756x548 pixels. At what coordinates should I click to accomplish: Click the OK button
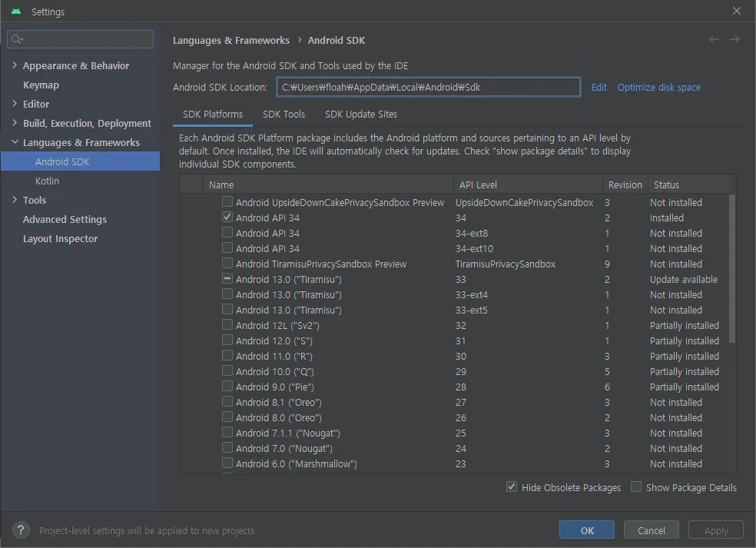point(587,530)
